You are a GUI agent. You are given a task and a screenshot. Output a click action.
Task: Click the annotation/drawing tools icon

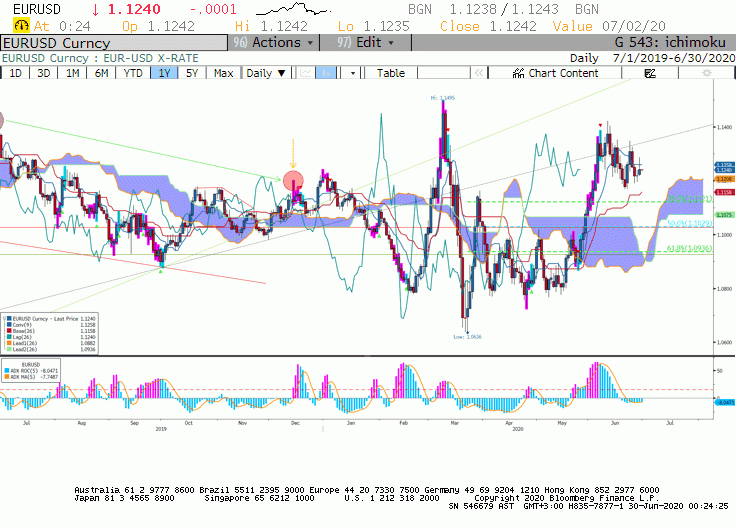click(x=650, y=73)
